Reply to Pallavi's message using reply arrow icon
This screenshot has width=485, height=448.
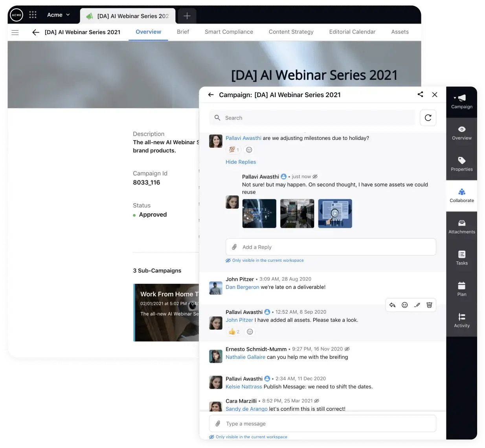click(392, 305)
